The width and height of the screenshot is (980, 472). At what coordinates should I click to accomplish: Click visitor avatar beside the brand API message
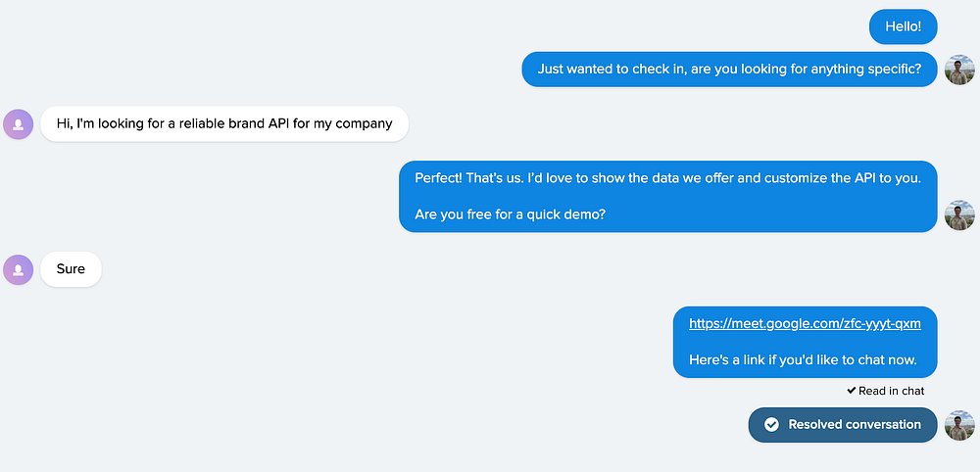tap(19, 123)
